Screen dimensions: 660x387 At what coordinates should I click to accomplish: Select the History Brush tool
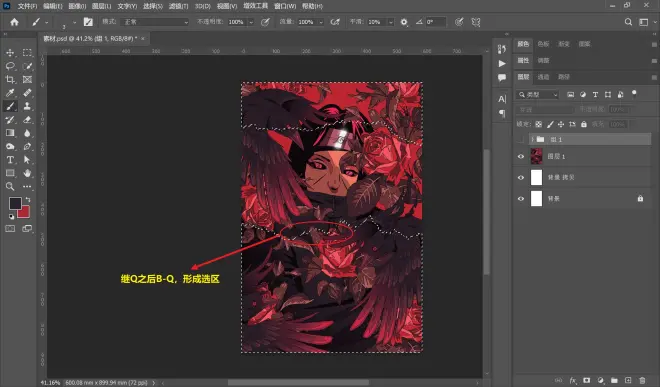pos(10,120)
